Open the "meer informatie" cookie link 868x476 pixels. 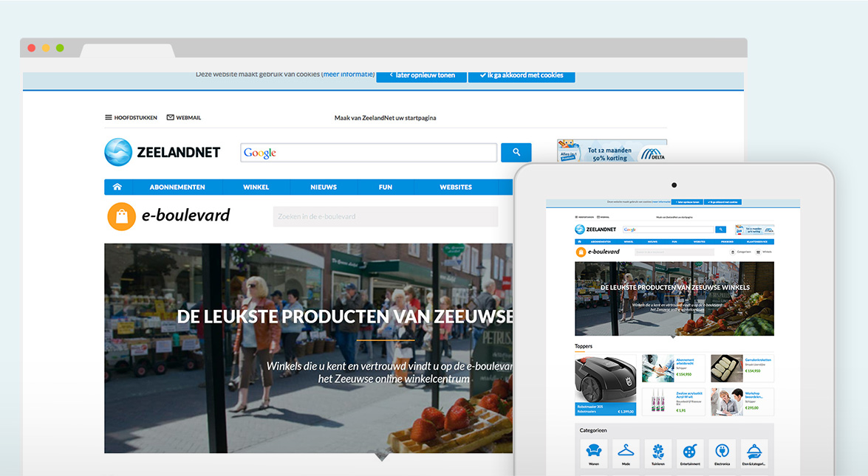tap(348, 75)
